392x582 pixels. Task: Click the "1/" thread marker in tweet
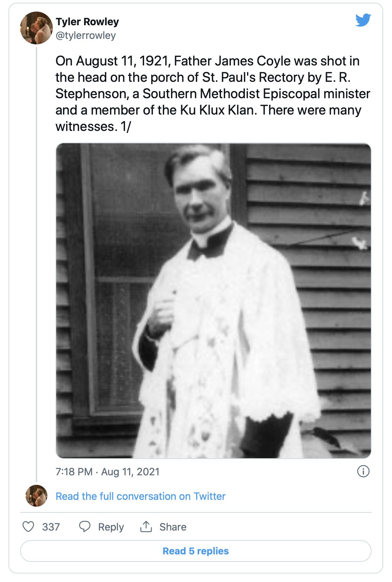(x=126, y=126)
